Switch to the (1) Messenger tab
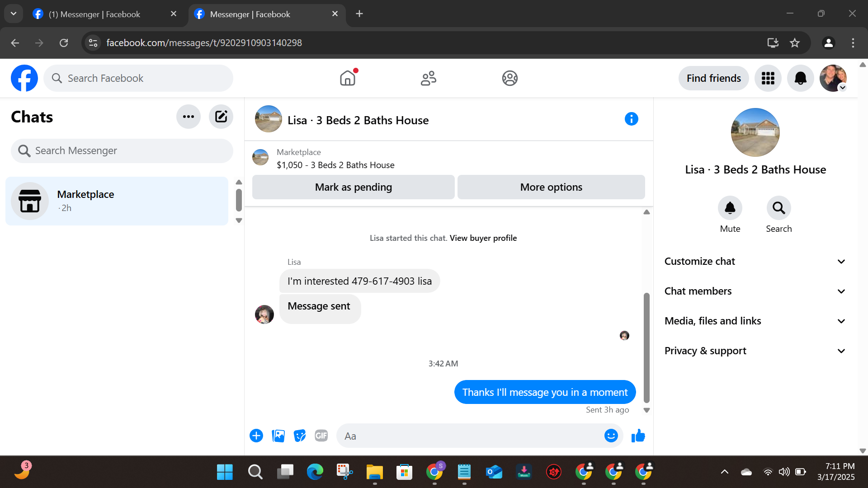 (x=104, y=14)
